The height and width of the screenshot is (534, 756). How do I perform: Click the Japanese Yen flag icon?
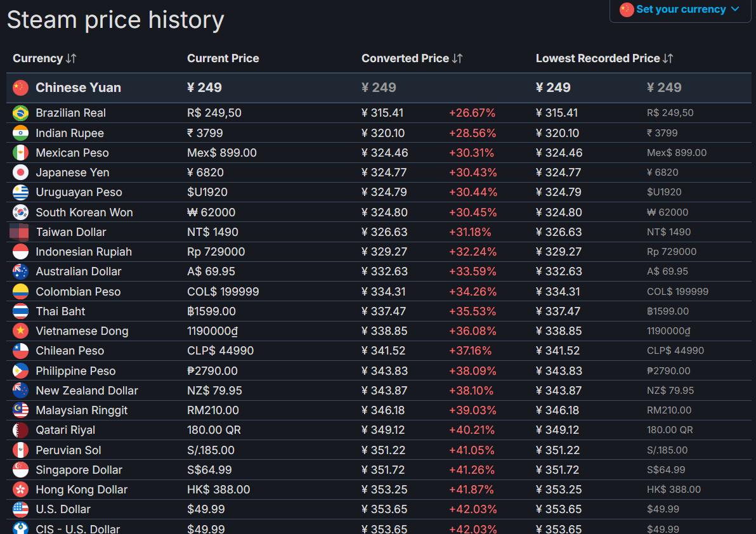tap(20, 173)
